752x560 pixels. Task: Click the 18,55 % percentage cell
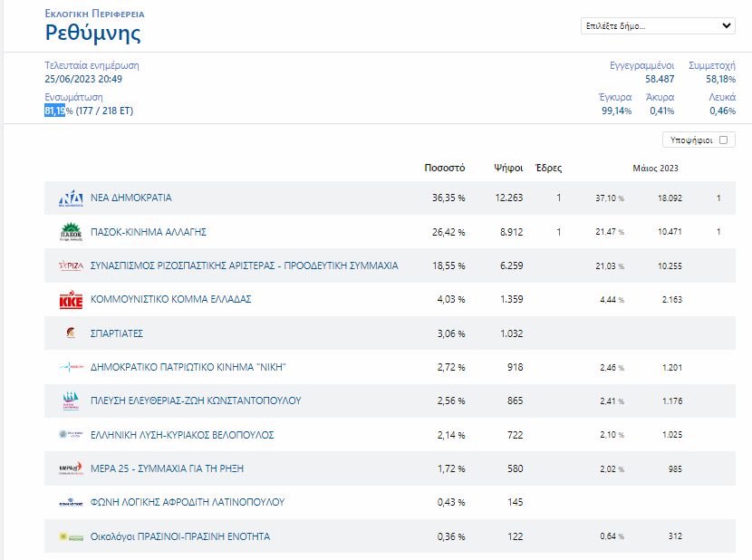448,266
